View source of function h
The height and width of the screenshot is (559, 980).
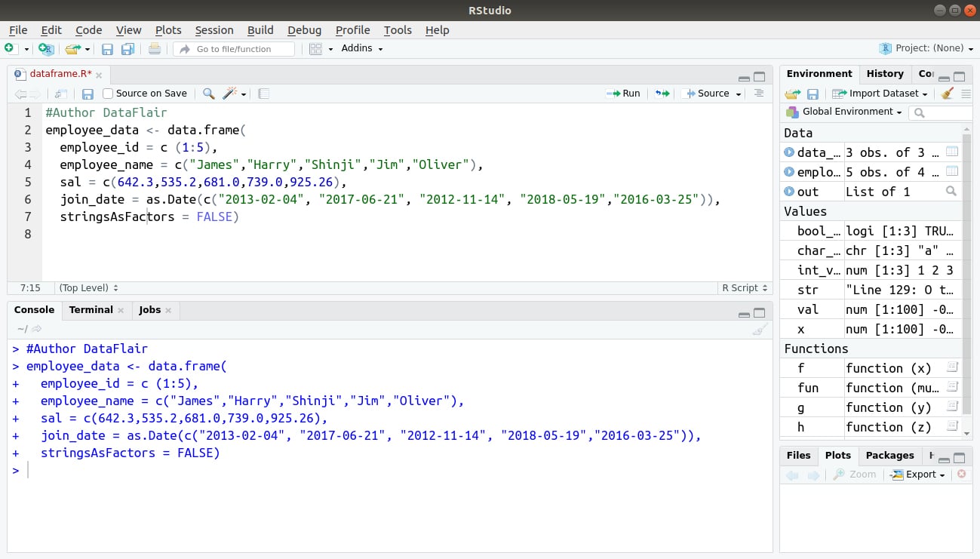[952, 426]
